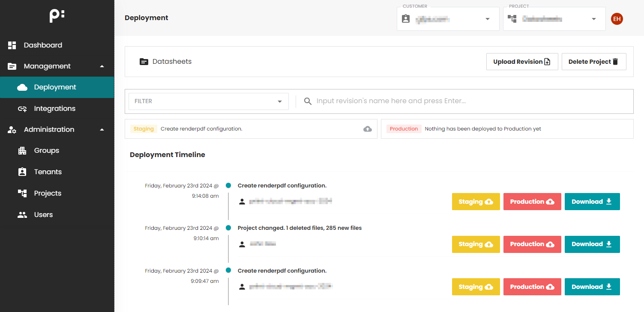Viewport: 644px width, 312px height.
Task: Collapse the Management section chevron
Action: 102,66
